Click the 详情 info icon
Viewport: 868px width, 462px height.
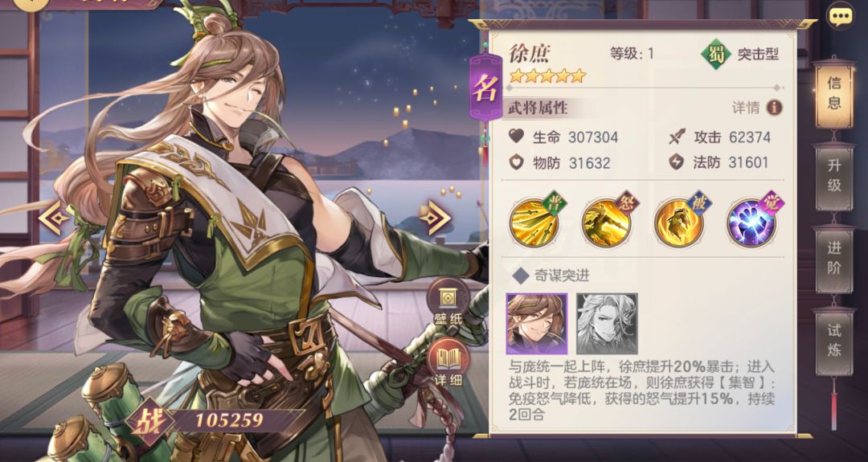pos(774,108)
